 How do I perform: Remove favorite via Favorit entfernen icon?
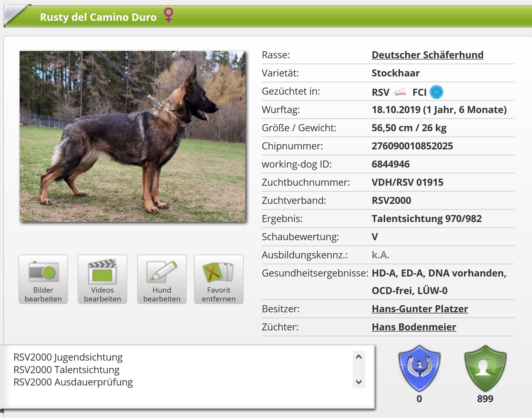tap(218, 272)
